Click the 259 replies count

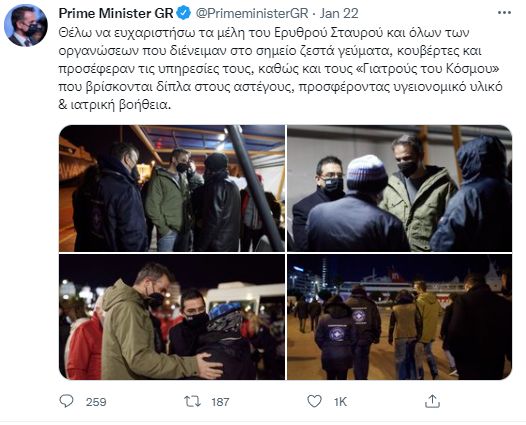point(96,402)
